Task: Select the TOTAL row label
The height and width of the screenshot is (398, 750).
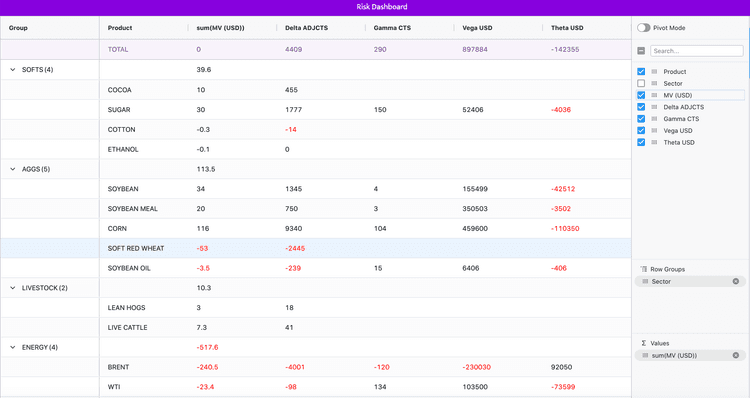Action: click(118, 49)
